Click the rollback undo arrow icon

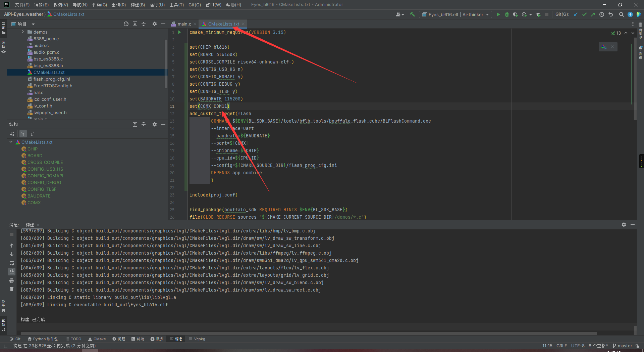pos(610,14)
